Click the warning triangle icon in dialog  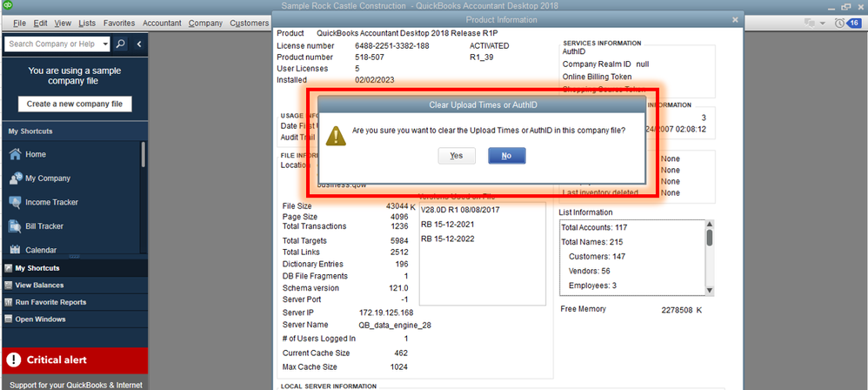tap(336, 136)
